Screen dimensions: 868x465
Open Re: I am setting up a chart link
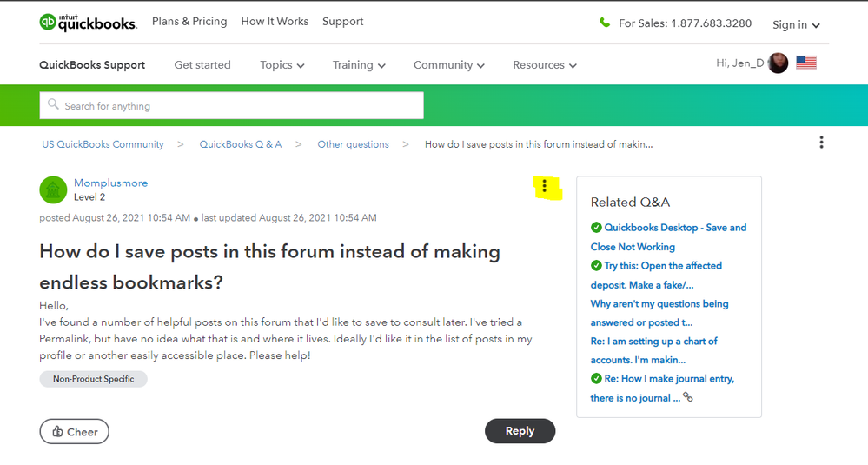(653, 350)
